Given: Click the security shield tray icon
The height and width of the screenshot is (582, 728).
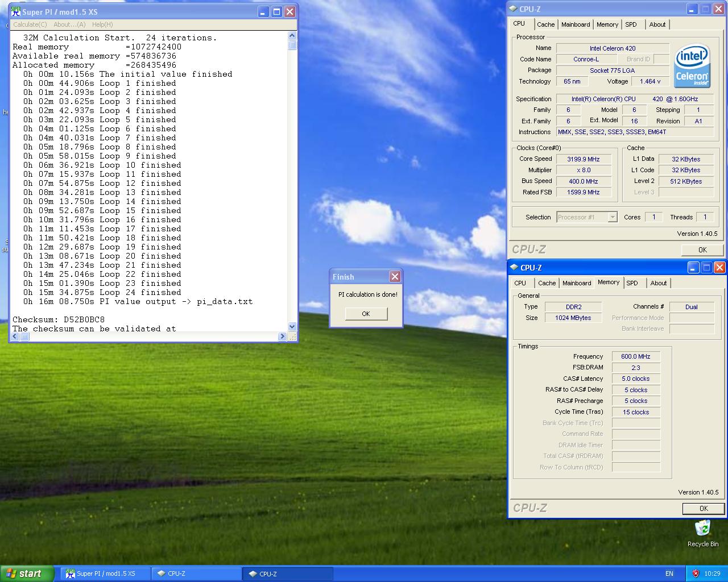Looking at the screenshot, I should click(x=696, y=573).
